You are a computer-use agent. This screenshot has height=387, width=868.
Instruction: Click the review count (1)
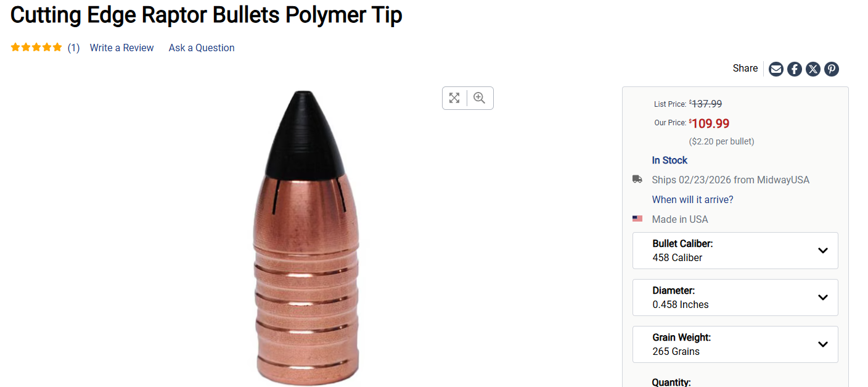pos(73,48)
